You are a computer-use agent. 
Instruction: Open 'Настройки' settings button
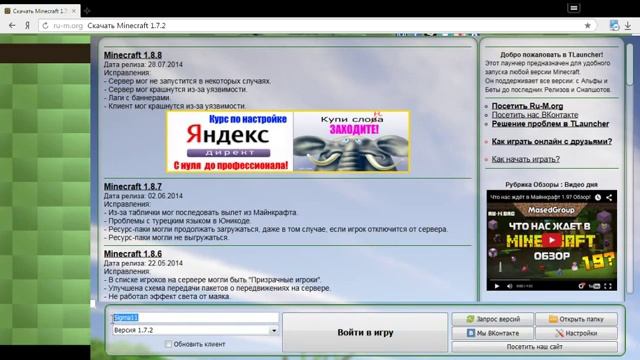click(x=576, y=333)
